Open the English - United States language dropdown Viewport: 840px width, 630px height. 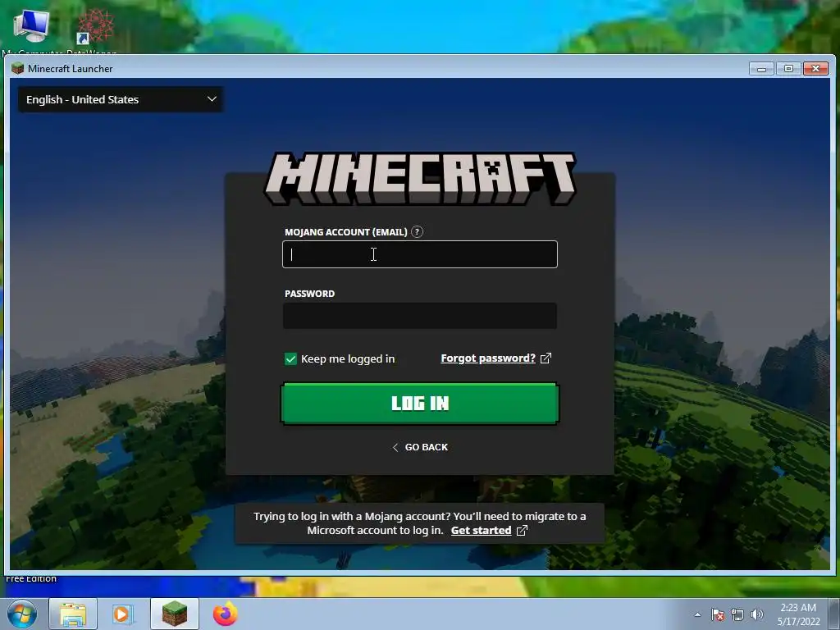(x=121, y=99)
